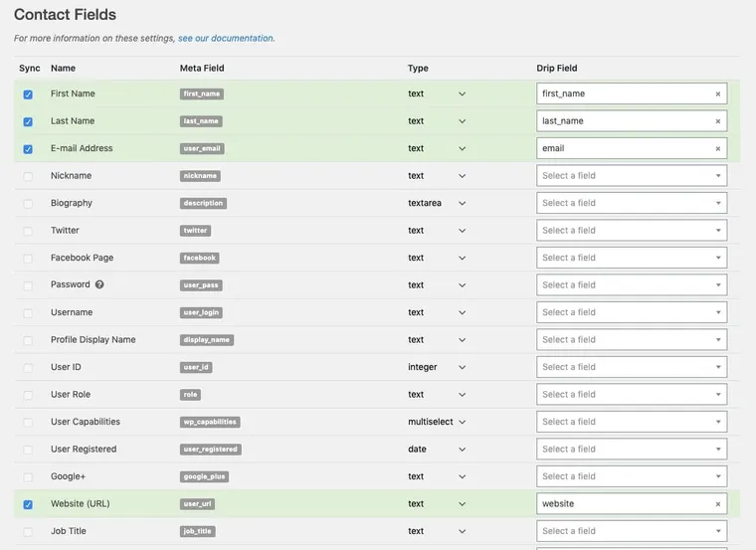Viewport: 756px width, 550px height.
Task: Enable sync for User Registered
Action: click(x=28, y=450)
